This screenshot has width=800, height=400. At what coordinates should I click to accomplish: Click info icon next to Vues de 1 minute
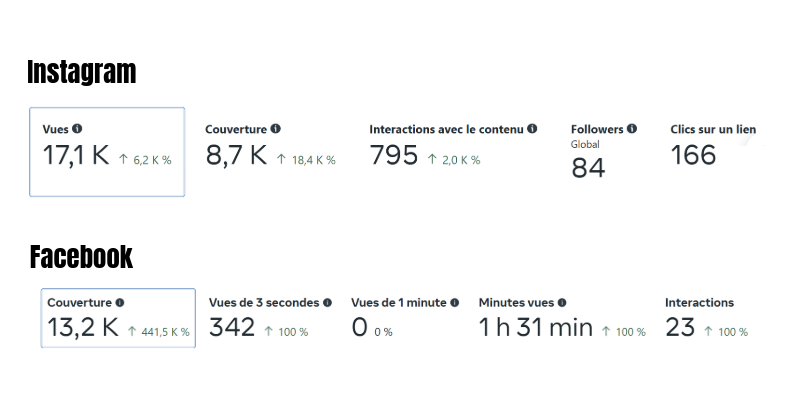[455, 303]
